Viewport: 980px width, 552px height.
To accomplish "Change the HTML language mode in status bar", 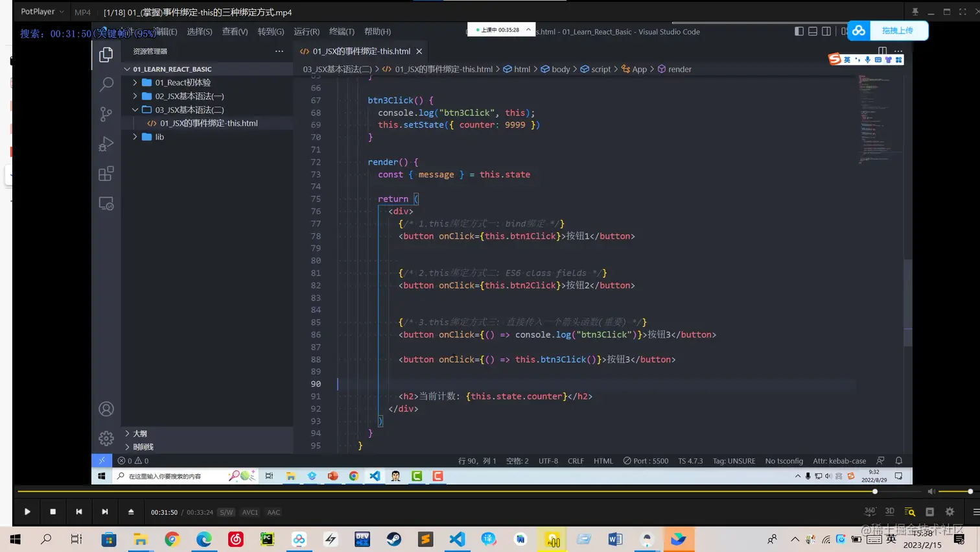I will pyautogui.click(x=603, y=461).
